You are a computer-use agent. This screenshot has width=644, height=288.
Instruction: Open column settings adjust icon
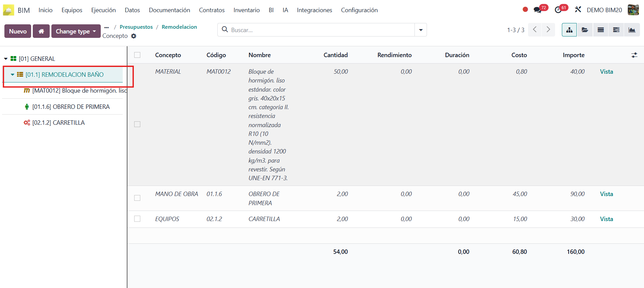pos(634,55)
